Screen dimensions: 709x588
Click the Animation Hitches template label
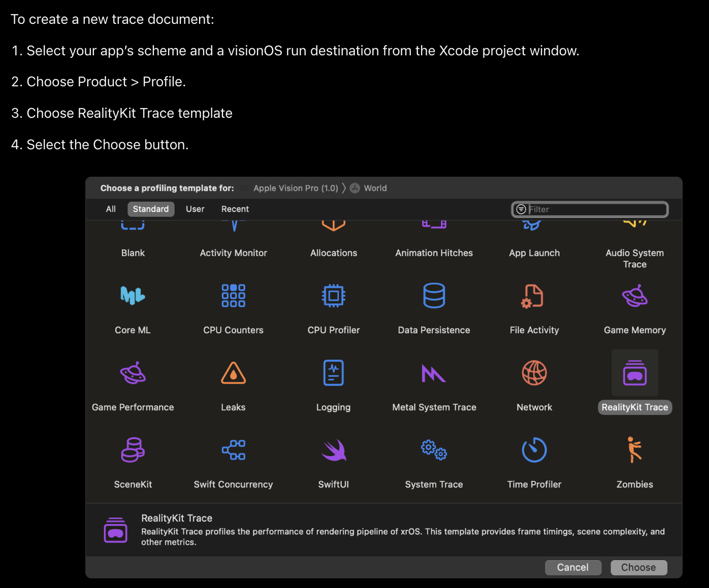(434, 253)
